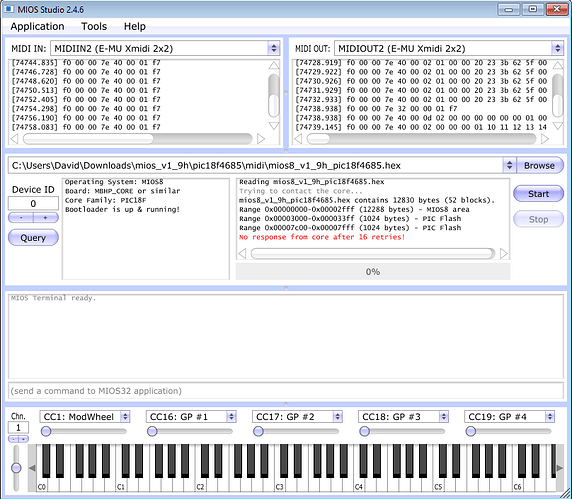Click MIDI IN log scroll-up arrow
The height and width of the screenshot is (499, 572).
pyautogui.click(x=274, y=65)
